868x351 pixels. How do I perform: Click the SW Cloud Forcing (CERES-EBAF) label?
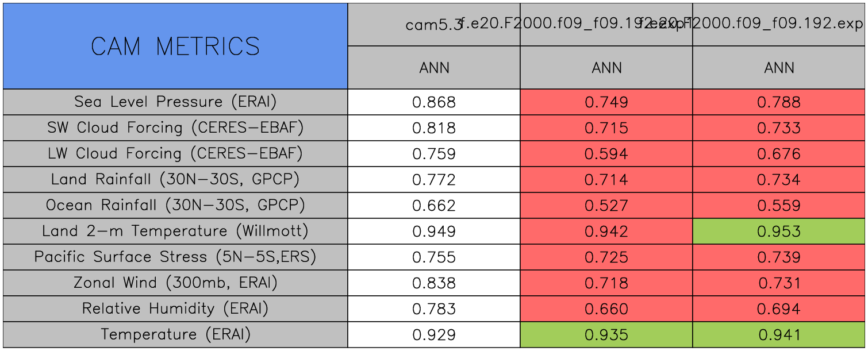(175, 128)
